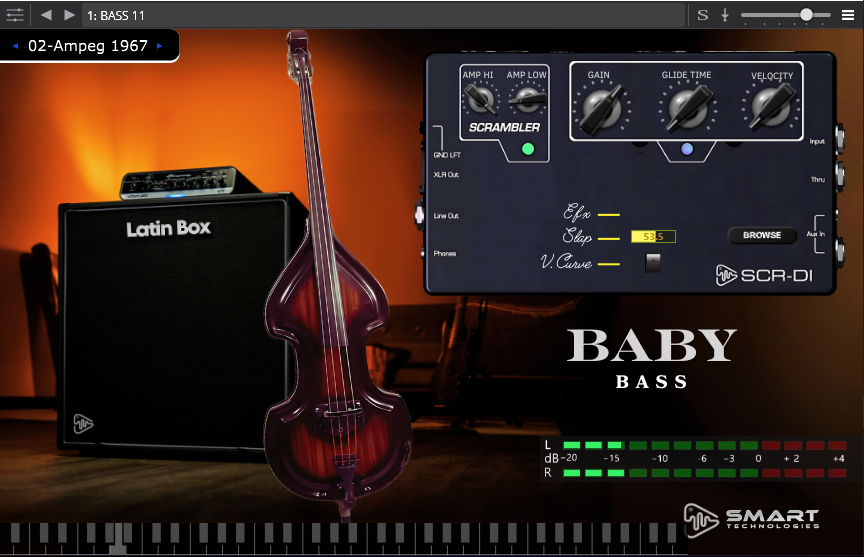Viewport: 864px width, 557px height.
Task: Click the GLIDE TIME knob
Action: (688, 107)
